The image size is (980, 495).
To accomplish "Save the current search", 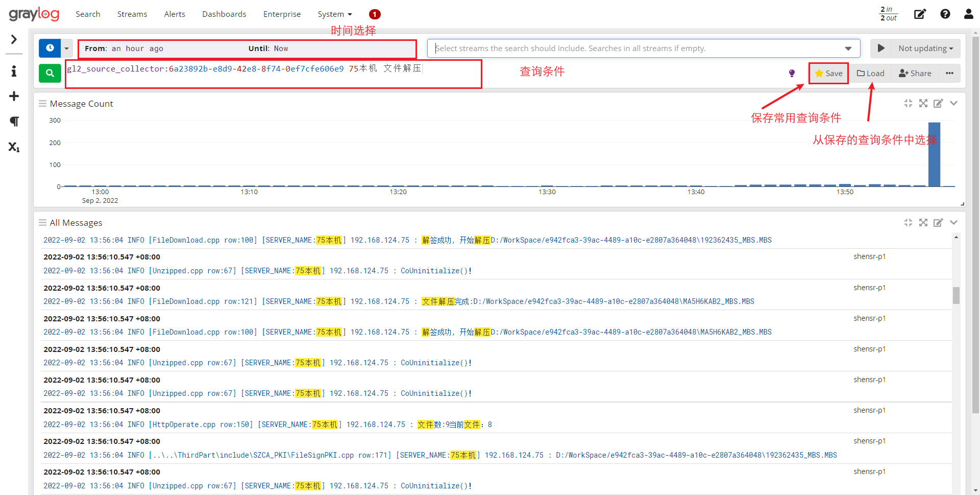I will [828, 73].
